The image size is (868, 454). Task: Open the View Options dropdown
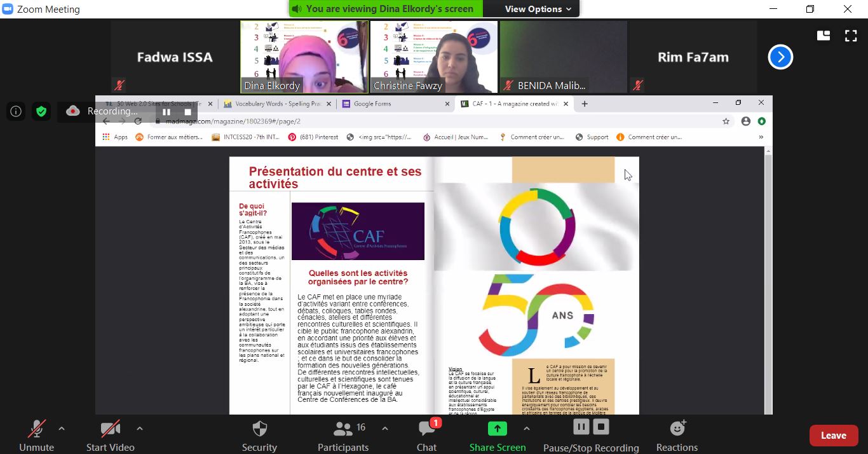point(538,9)
